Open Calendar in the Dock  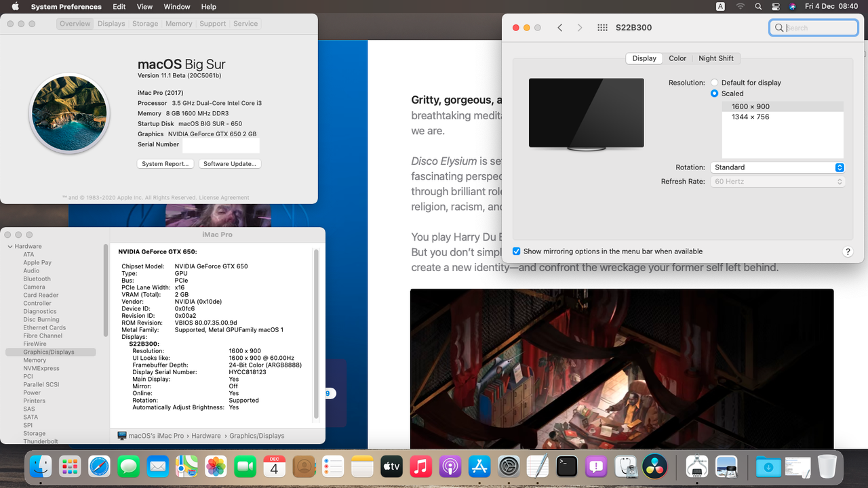point(275,466)
